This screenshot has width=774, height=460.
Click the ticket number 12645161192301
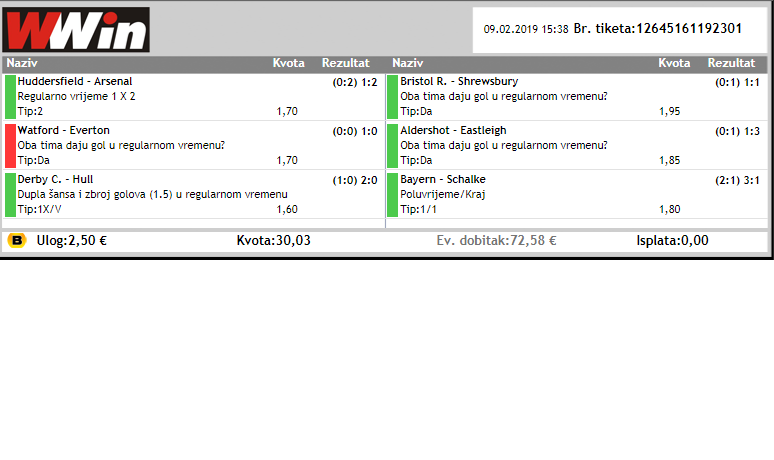point(689,29)
